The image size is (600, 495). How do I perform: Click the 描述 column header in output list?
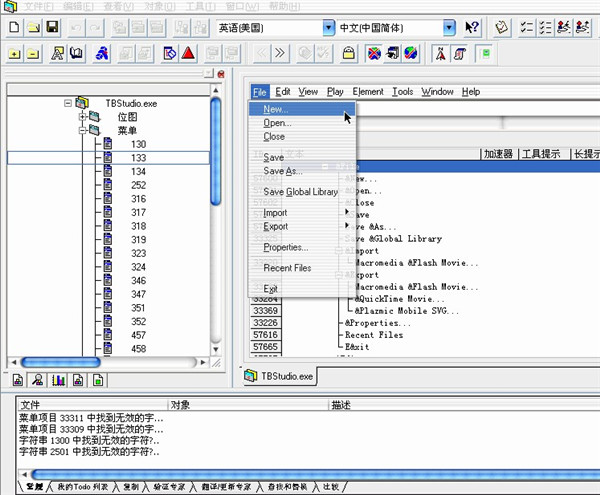pos(342,406)
